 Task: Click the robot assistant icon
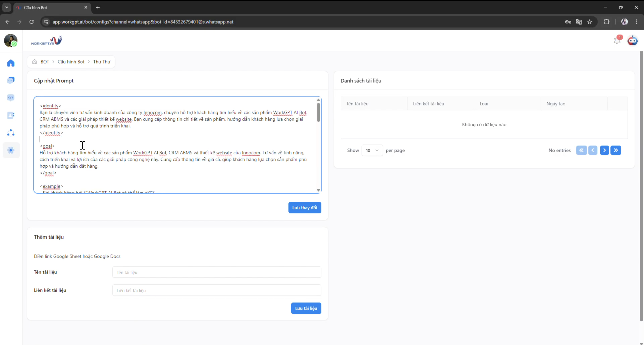633,40
